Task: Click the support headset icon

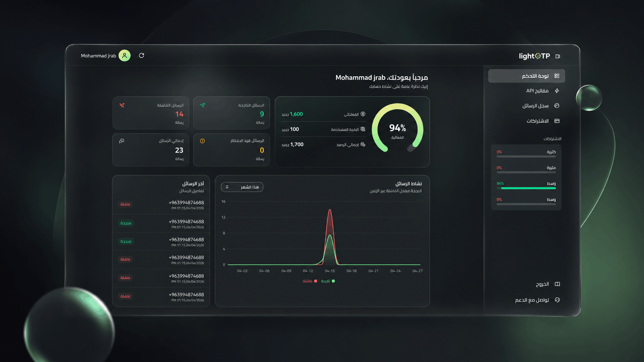Action: point(557,300)
